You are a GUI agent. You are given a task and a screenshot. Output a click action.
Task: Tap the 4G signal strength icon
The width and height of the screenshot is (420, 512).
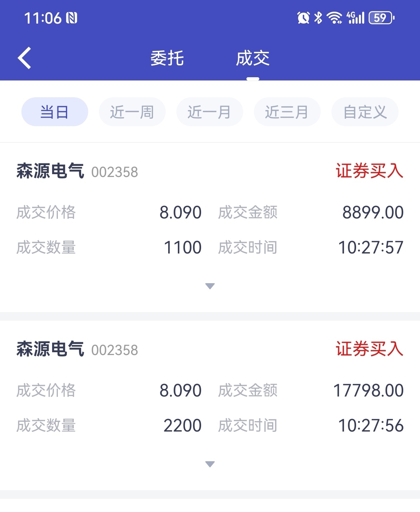click(355, 18)
